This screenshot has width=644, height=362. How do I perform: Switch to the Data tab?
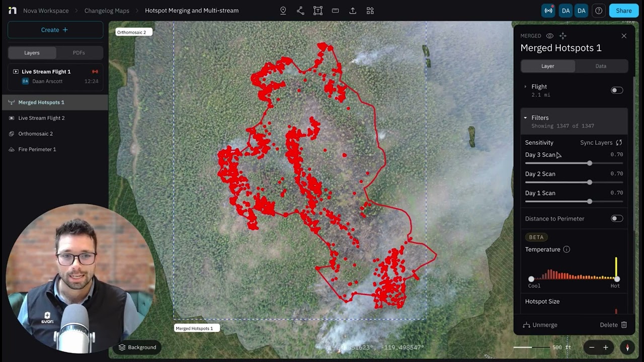pyautogui.click(x=601, y=66)
